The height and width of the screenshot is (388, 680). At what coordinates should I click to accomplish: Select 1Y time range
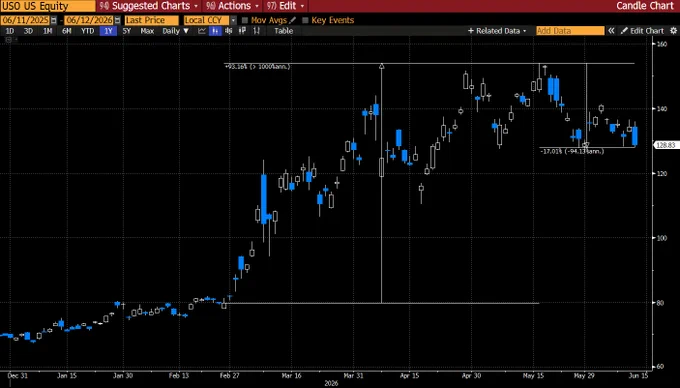coord(108,31)
